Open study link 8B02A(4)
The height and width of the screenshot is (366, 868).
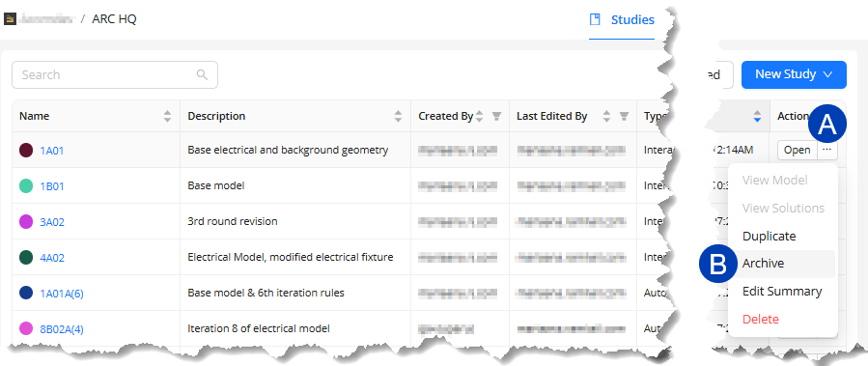pos(62,329)
